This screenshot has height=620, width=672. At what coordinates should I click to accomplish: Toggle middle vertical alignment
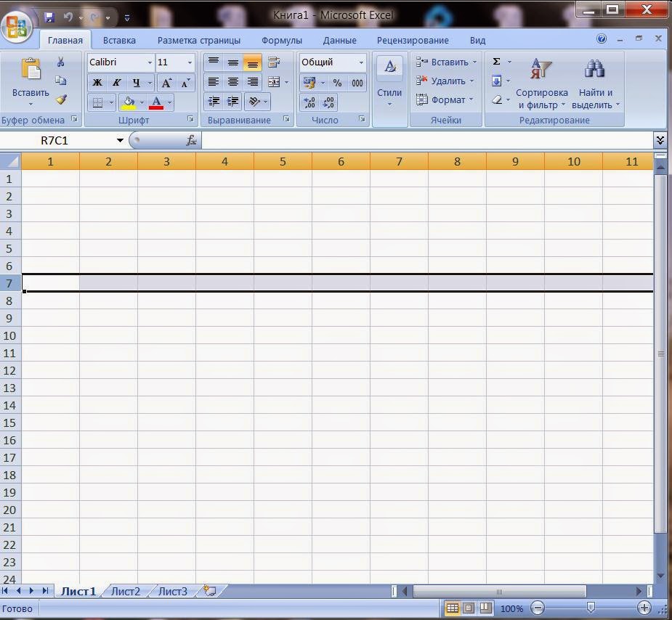click(x=232, y=62)
